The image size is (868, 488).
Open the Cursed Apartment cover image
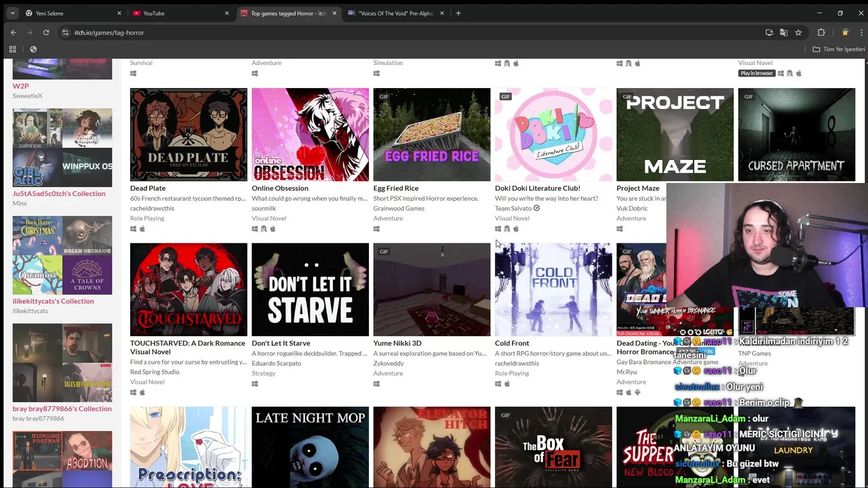tap(796, 134)
